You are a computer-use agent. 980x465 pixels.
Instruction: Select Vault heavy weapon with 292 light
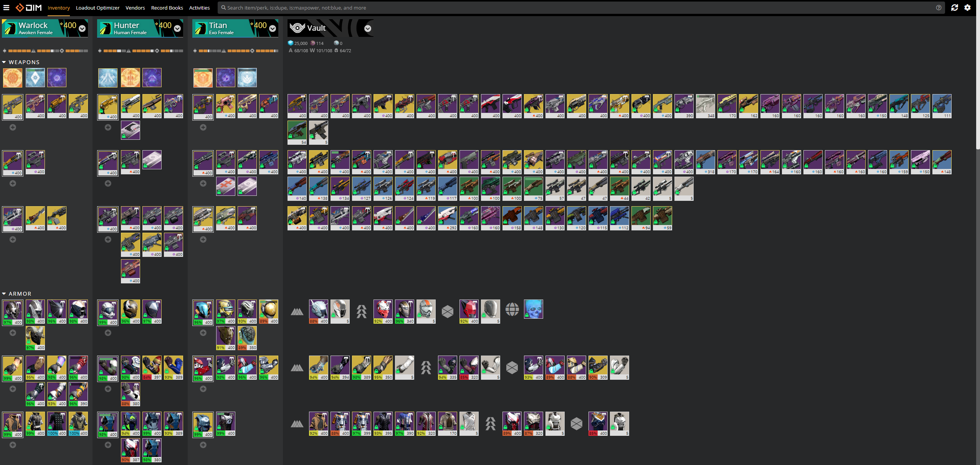pyautogui.click(x=448, y=218)
